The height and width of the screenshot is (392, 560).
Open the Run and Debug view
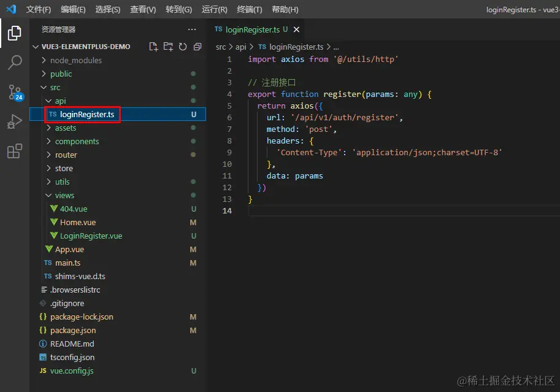(x=15, y=121)
